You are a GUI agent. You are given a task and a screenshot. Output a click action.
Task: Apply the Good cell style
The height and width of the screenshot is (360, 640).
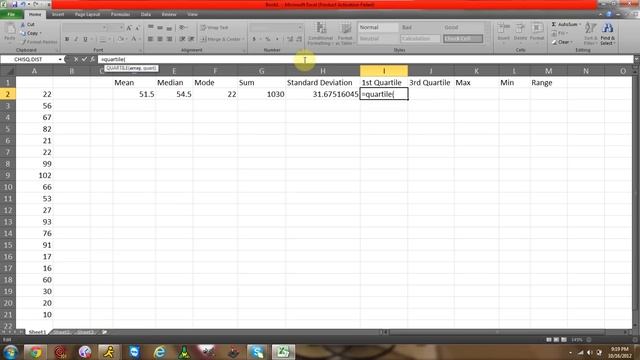tap(462, 27)
